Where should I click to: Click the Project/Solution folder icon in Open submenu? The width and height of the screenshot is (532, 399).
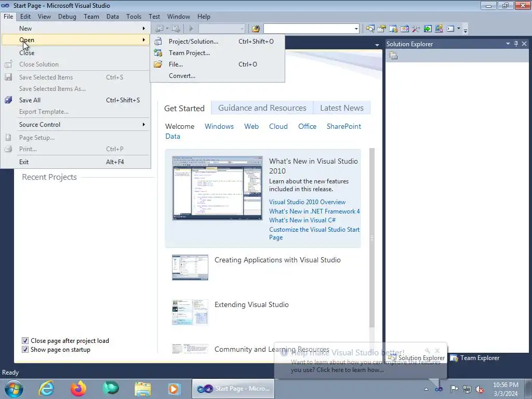(158, 42)
